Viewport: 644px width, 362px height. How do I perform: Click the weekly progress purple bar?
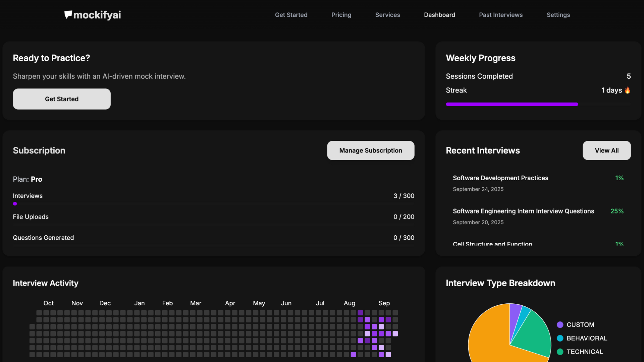512,104
